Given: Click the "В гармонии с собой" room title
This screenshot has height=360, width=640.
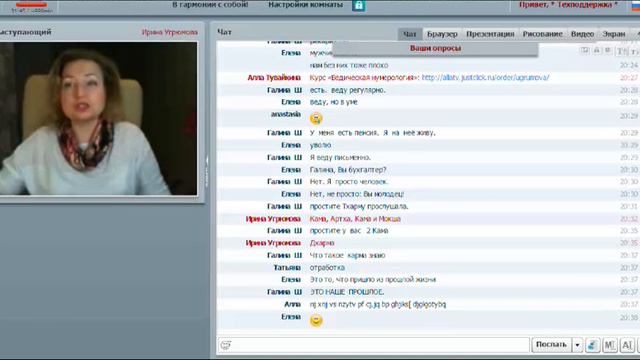Looking at the screenshot, I should coord(210,5).
